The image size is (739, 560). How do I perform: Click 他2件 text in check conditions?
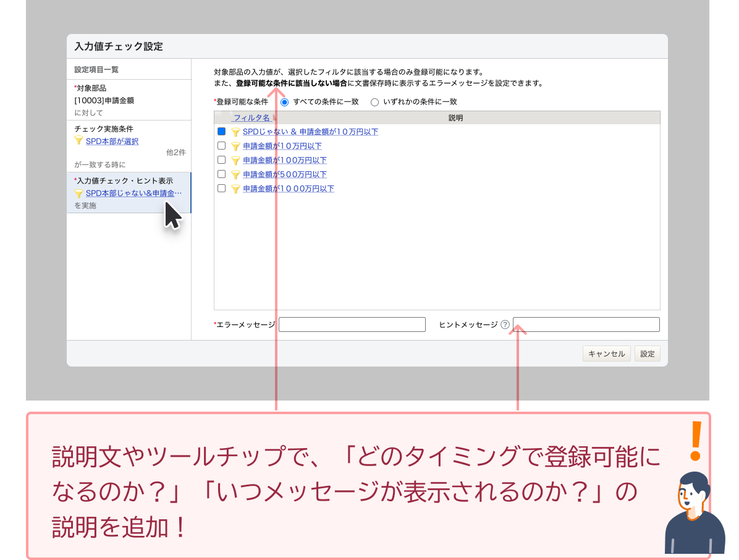point(176,152)
